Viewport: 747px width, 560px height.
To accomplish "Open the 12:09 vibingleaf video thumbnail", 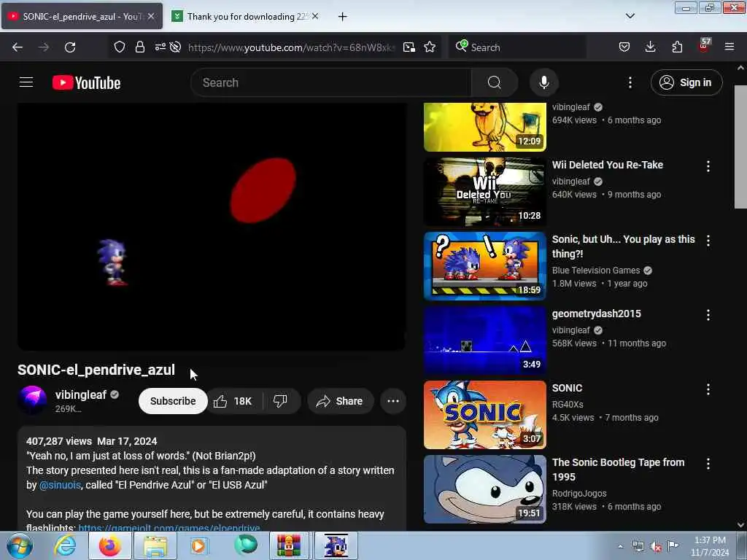I will (x=485, y=127).
